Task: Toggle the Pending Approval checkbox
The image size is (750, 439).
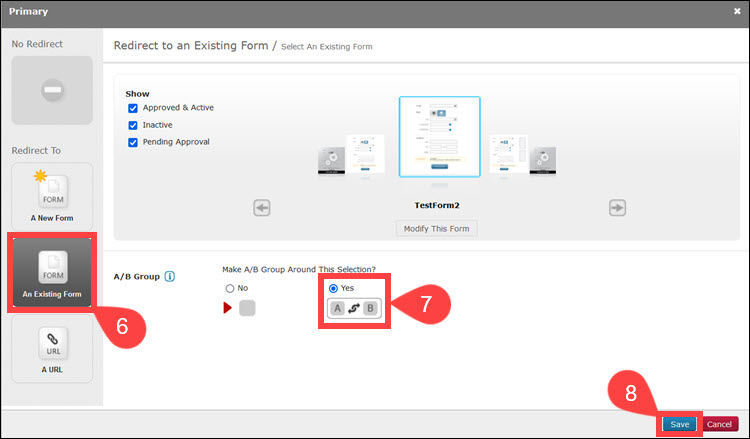Action: click(133, 143)
